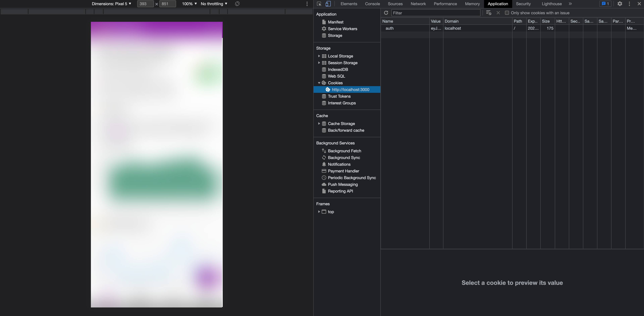Switch to the Security tab
This screenshot has width=644, height=316.
click(x=523, y=4)
